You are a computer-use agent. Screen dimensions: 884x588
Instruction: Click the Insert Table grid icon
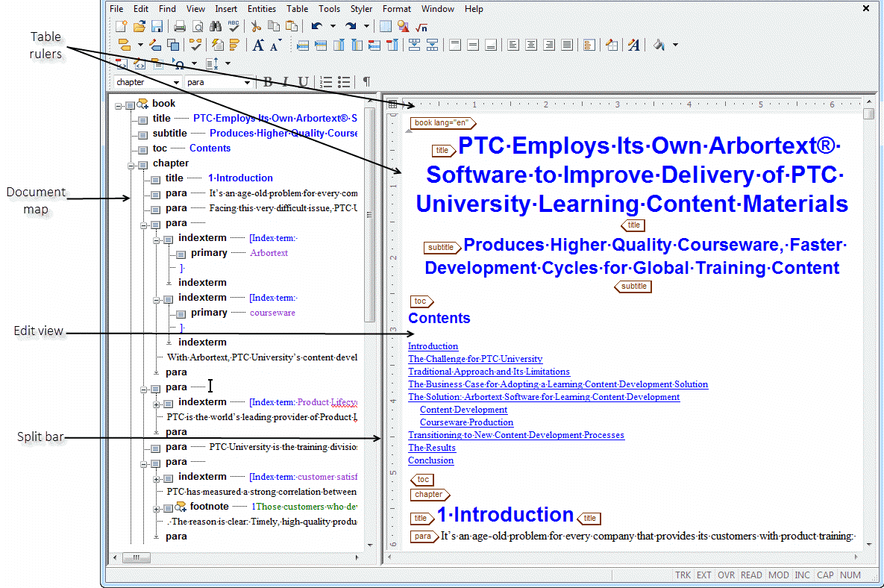click(x=386, y=27)
